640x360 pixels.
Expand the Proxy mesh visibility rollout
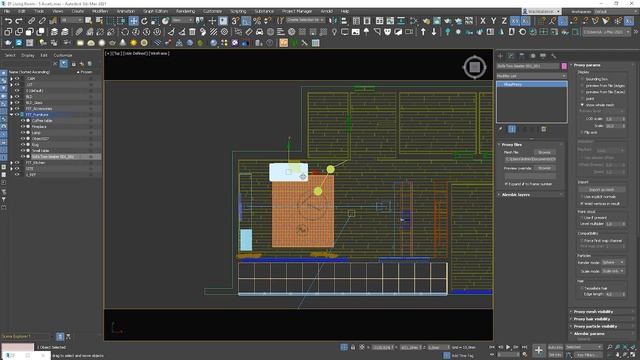point(602,311)
